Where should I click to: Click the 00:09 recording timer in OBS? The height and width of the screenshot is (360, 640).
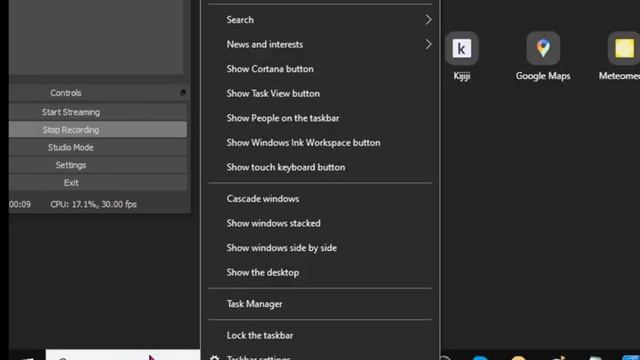coord(20,204)
